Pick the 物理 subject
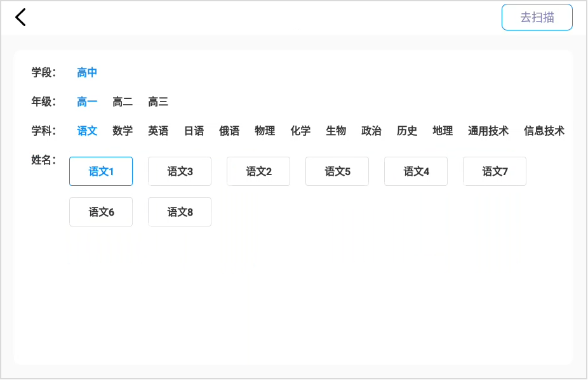Image resolution: width=588 pixels, height=380 pixels. 265,131
